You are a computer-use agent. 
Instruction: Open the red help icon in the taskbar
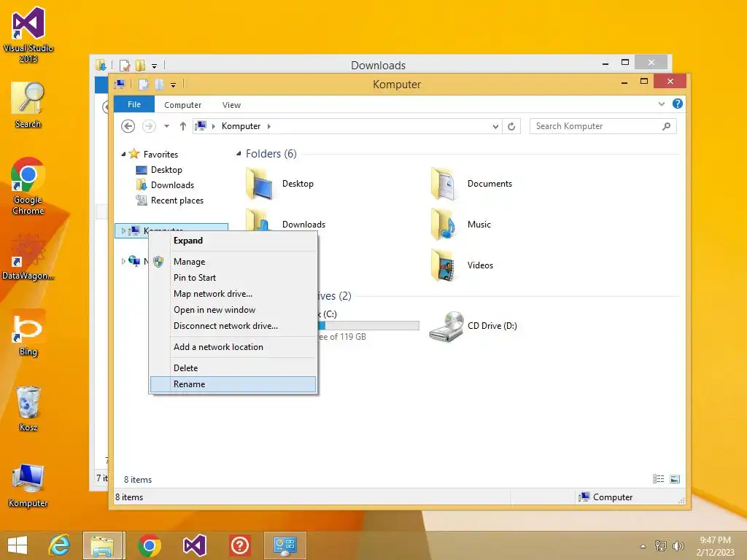[x=239, y=545]
